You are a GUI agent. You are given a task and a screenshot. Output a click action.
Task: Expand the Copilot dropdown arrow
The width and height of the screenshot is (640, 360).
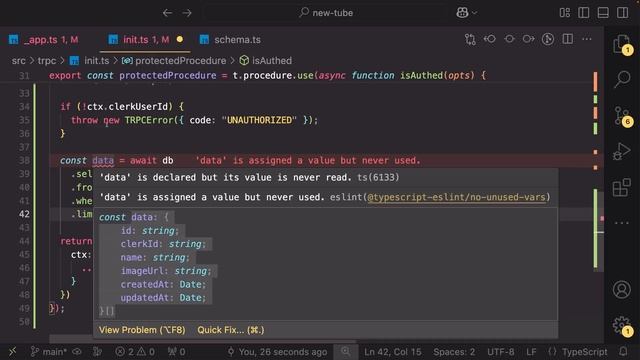[474, 13]
